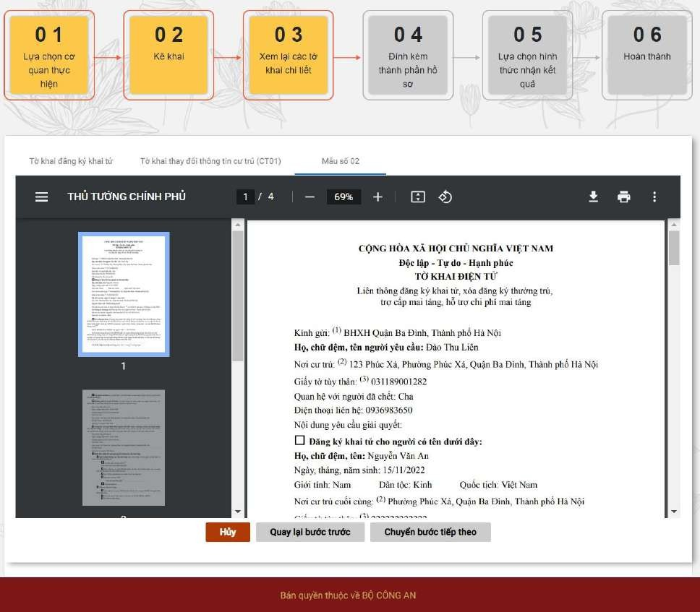
Task: Open the PDF more actions menu
Action: (654, 197)
